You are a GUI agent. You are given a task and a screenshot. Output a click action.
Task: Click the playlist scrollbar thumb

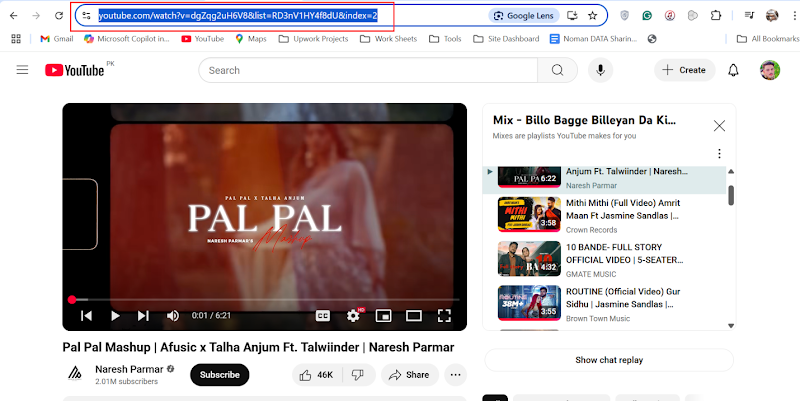(x=731, y=195)
